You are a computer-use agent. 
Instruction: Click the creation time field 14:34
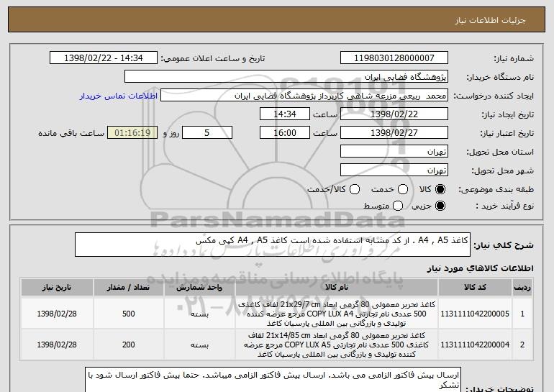pos(285,114)
